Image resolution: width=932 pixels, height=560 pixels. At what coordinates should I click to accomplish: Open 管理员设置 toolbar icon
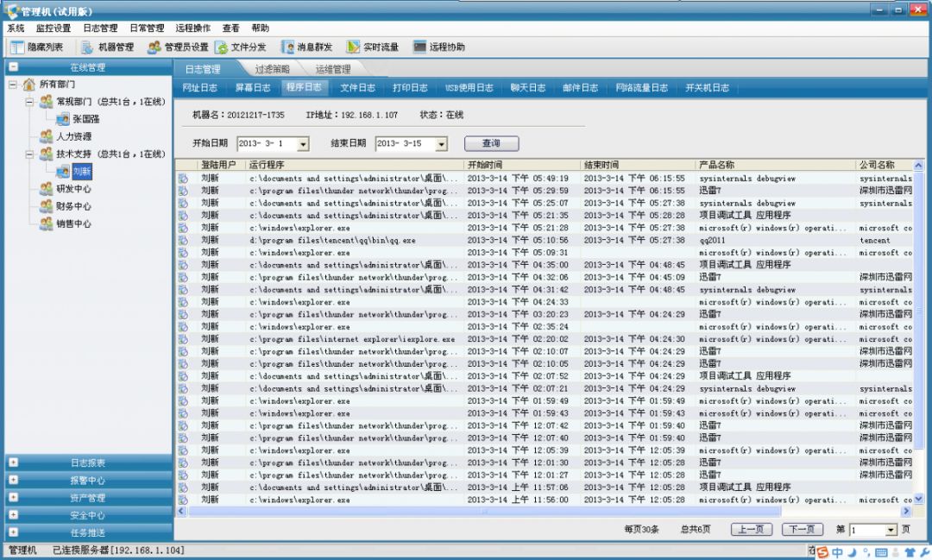[x=154, y=47]
